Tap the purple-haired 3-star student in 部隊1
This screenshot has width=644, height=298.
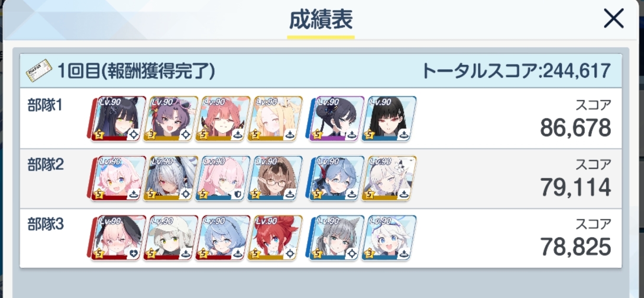tap(170, 119)
